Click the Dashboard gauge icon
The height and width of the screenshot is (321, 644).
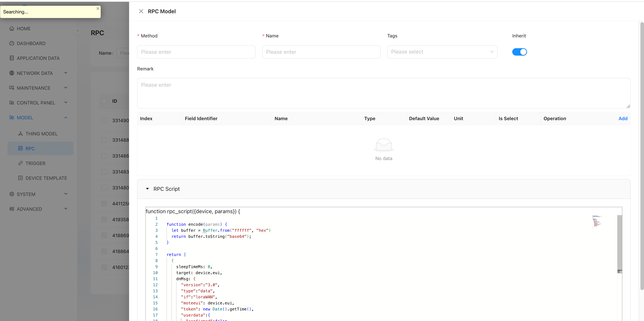[12, 43]
